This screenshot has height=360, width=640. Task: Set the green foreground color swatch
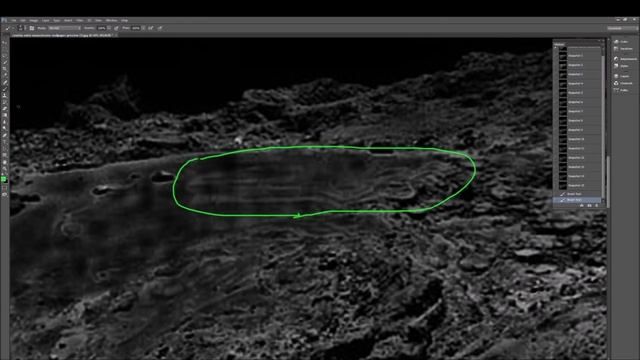click(4, 178)
